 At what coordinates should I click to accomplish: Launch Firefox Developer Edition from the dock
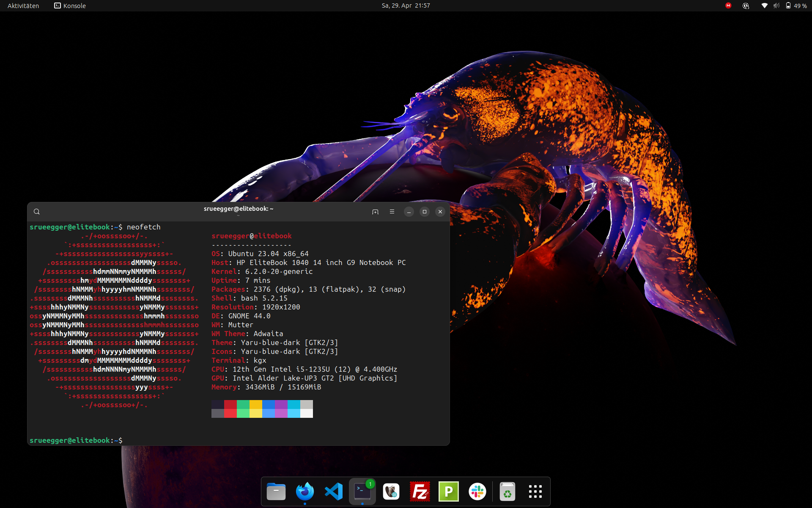click(305, 491)
